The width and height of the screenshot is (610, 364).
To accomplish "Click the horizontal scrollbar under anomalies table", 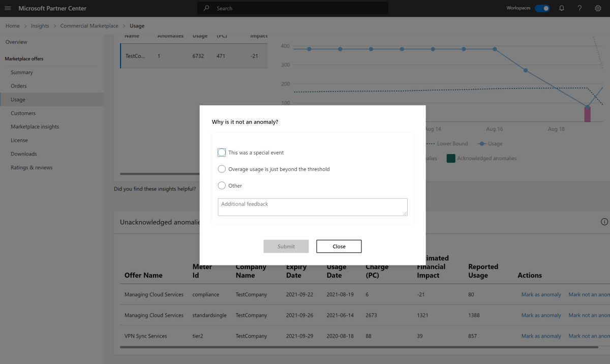I will tap(359, 348).
